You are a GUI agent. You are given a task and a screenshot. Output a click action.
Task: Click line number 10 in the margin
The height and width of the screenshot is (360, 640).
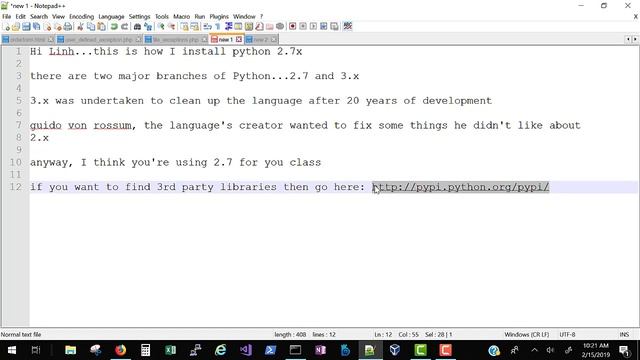[16, 162]
